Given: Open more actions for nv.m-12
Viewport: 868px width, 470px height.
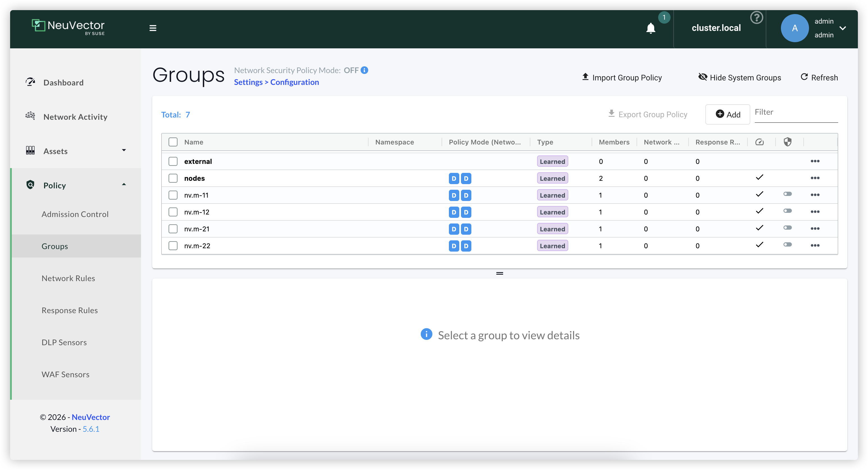Looking at the screenshot, I should (815, 212).
